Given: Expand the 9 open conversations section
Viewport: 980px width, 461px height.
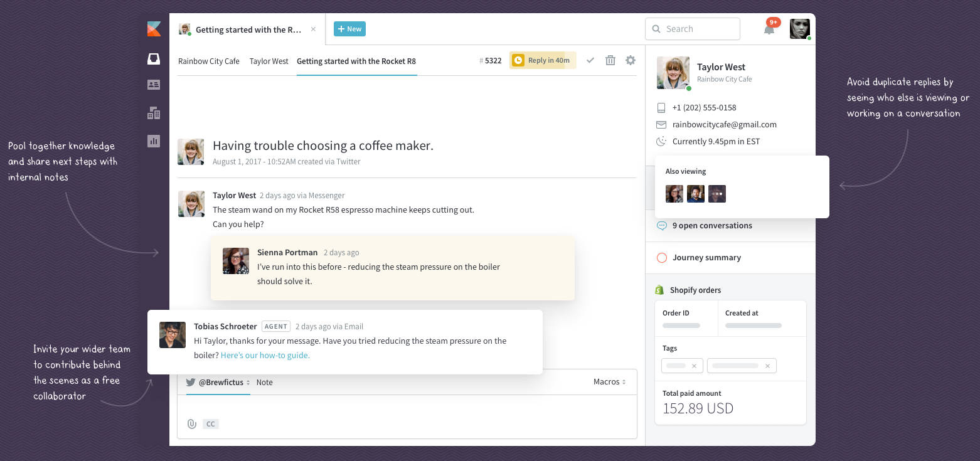Looking at the screenshot, I should 711,225.
